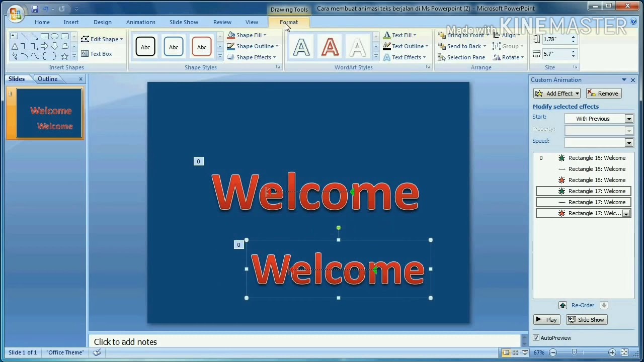The height and width of the screenshot is (362, 644).
Task: Open the Add Effect menu
Action: tap(557, 94)
